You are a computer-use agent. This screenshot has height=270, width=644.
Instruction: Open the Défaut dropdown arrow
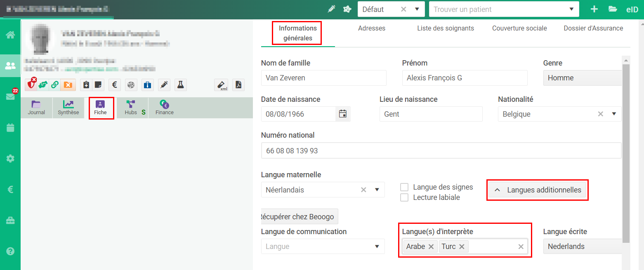point(417,9)
